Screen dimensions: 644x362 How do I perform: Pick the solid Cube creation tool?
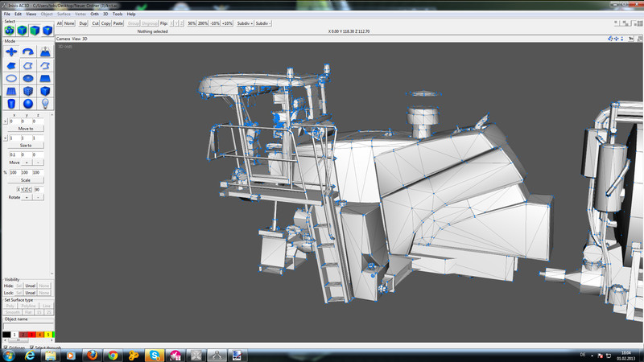45,91
